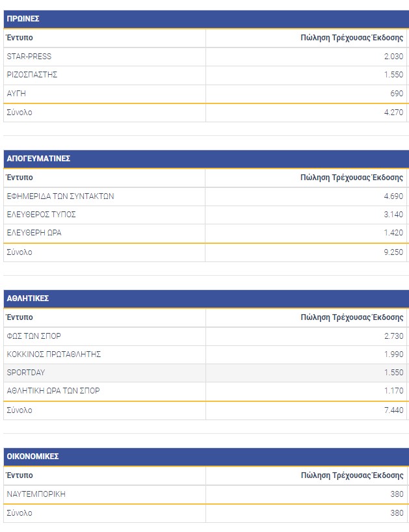This screenshot has width=409, height=532.
Task: Select the ΑΥΓΗ newspaper name
Action: (x=16, y=94)
